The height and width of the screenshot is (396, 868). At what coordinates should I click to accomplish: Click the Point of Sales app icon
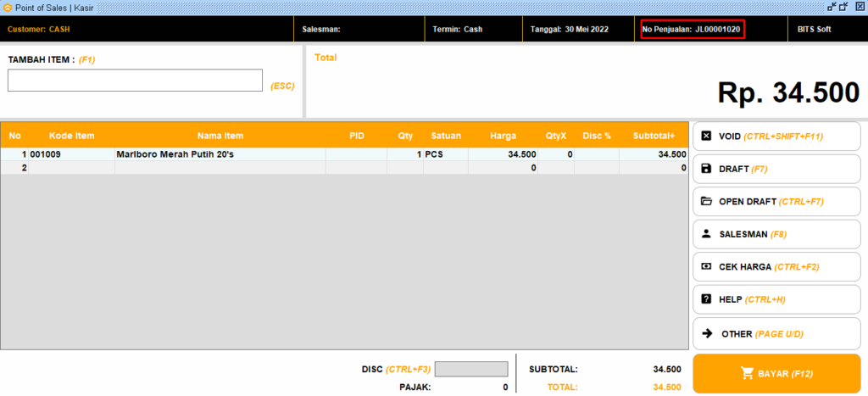(8, 8)
